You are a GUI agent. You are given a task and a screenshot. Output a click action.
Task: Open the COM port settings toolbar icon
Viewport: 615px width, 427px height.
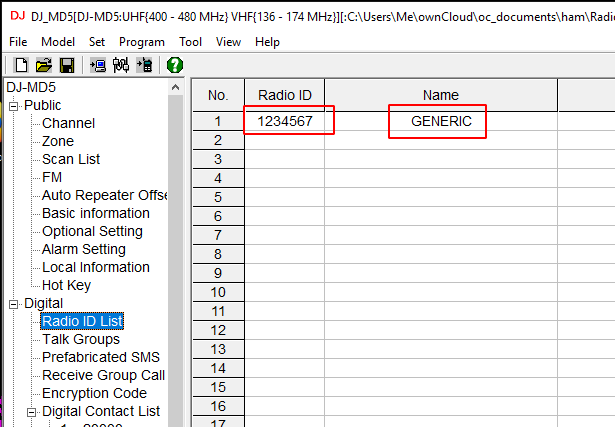click(x=121, y=65)
